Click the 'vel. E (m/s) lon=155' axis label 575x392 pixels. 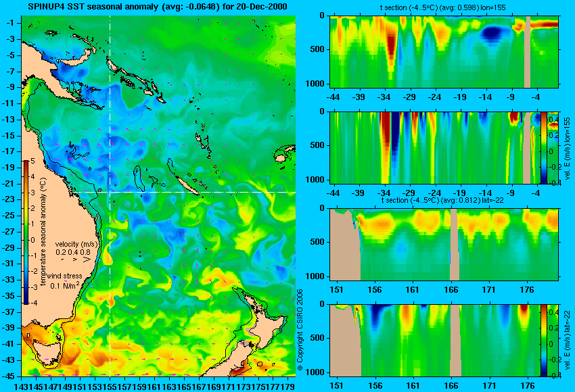coord(567,149)
